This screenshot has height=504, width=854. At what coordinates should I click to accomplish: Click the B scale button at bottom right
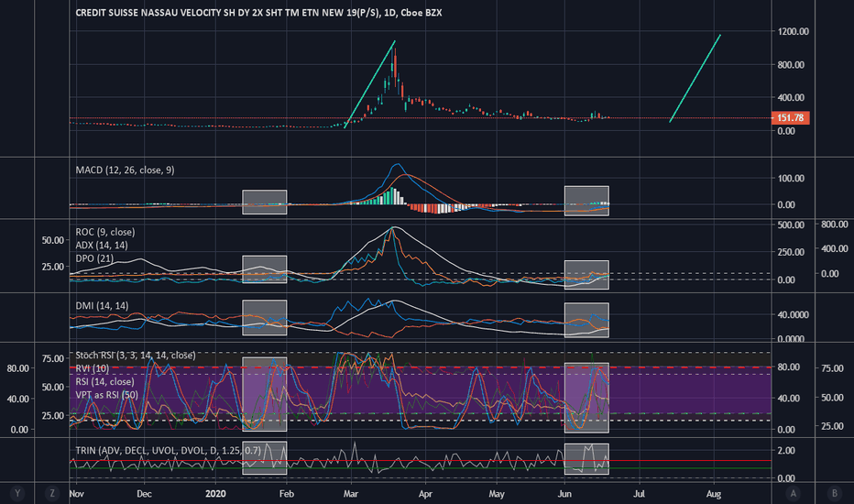(834, 493)
